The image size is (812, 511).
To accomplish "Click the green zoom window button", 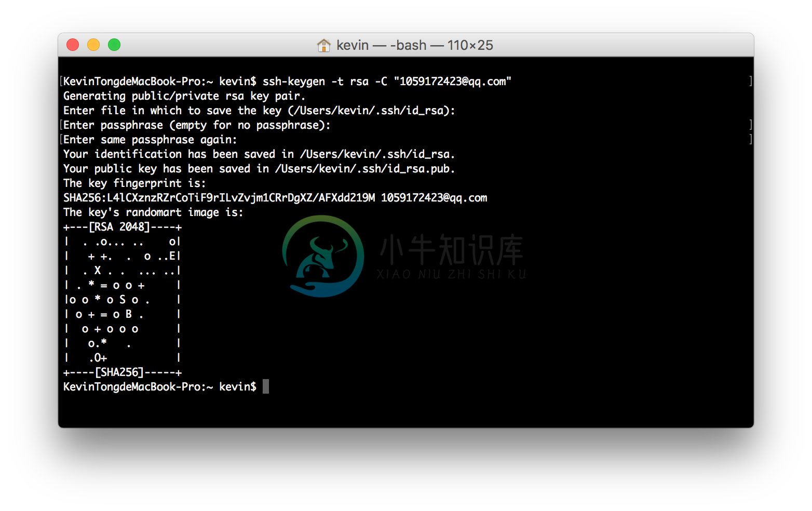I will pyautogui.click(x=114, y=45).
